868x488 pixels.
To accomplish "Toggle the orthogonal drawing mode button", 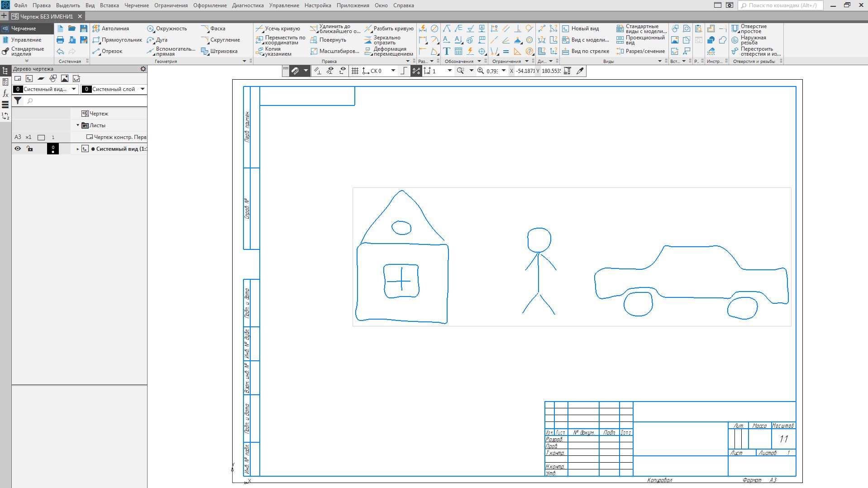I will point(404,71).
